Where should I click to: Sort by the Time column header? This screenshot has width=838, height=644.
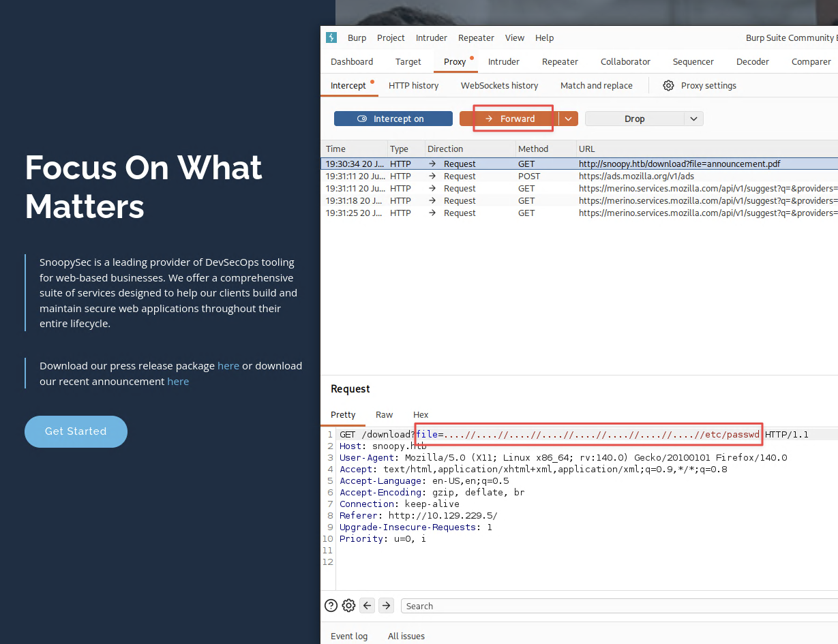tap(354, 149)
